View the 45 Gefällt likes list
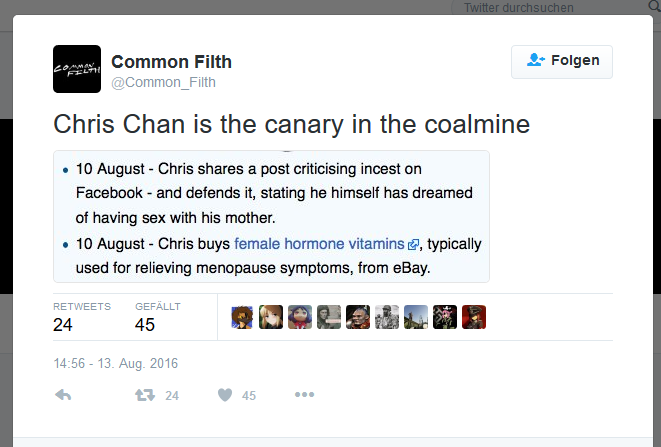661x447 pixels. pyautogui.click(x=158, y=317)
